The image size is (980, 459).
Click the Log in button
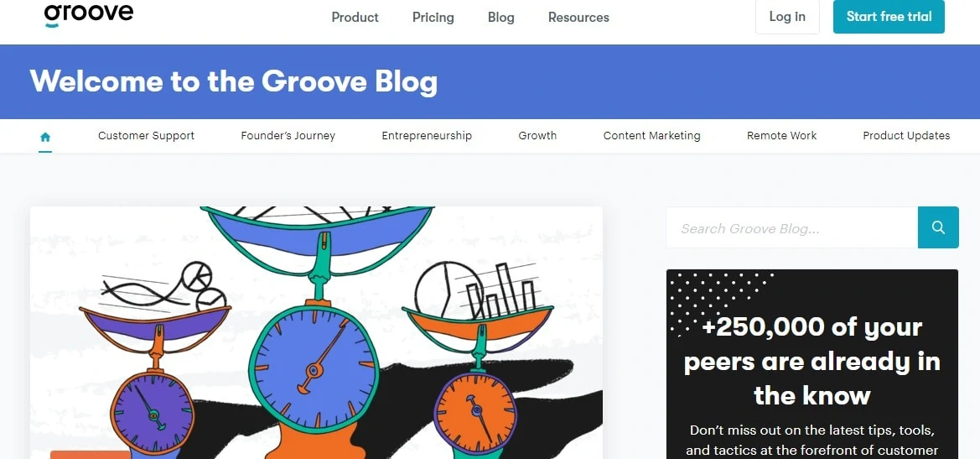pos(787,17)
